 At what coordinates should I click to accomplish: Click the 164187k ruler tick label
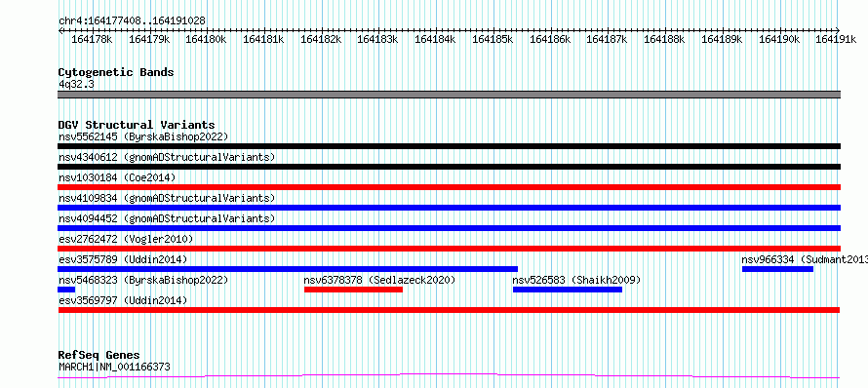607,39
